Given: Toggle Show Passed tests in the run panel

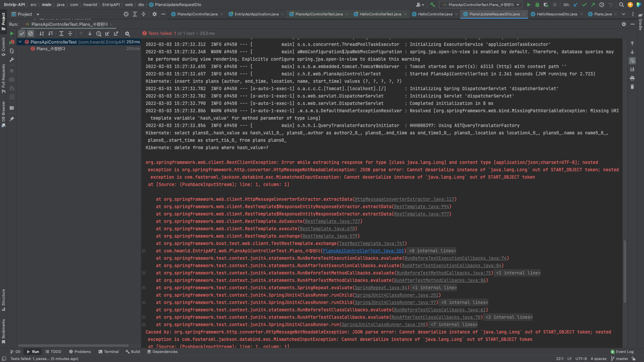Looking at the screenshot, I should [x=22, y=34].
